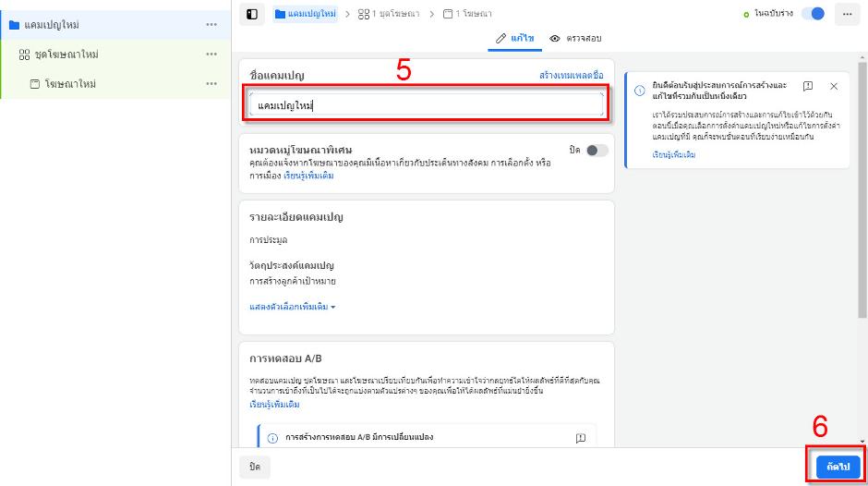Open the 1 ชุดโฆษณา breadcrumb
Viewport: 868px width, 486px height.
[x=387, y=14]
